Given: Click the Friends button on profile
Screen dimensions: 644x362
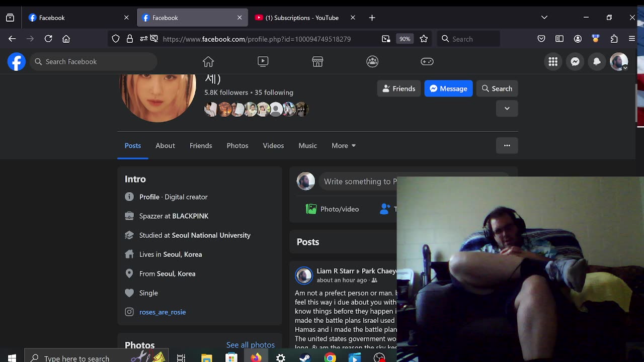Looking at the screenshot, I should click(x=399, y=88).
